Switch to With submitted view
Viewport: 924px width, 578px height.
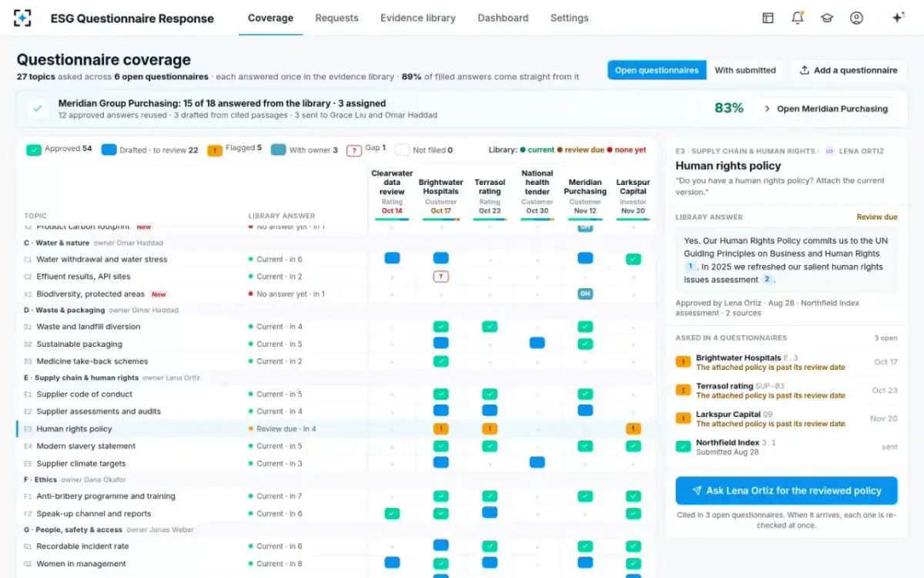[x=745, y=70]
